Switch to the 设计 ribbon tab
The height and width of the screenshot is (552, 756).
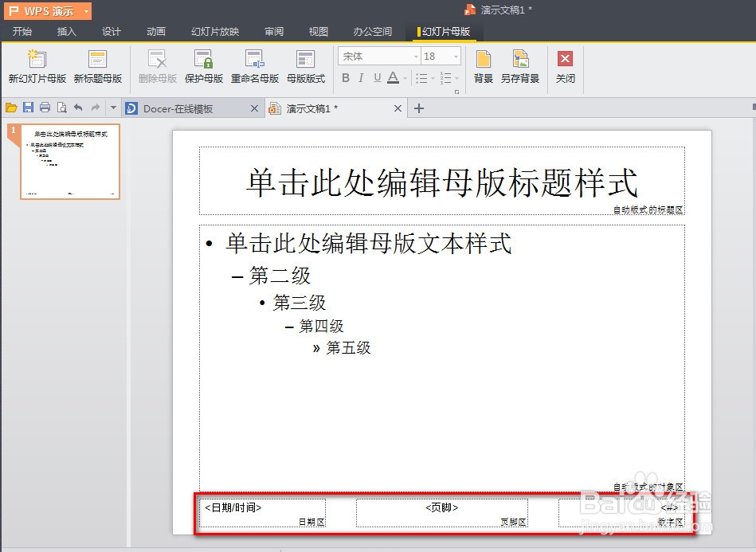pyautogui.click(x=111, y=31)
